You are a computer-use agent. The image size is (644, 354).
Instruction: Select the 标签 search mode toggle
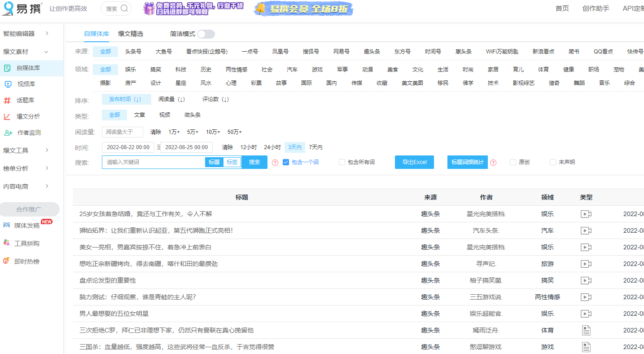(x=232, y=162)
